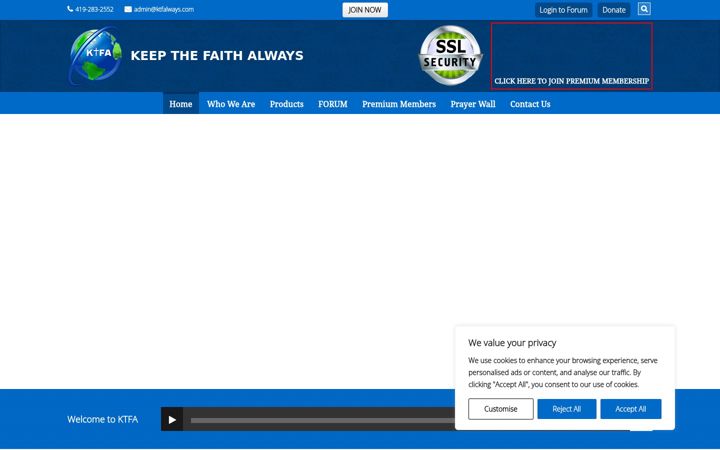Image resolution: width=720 pixels, height=450 pixels.
Task: Click the admin@ktfalways.com email link
Action: point(163,9)
